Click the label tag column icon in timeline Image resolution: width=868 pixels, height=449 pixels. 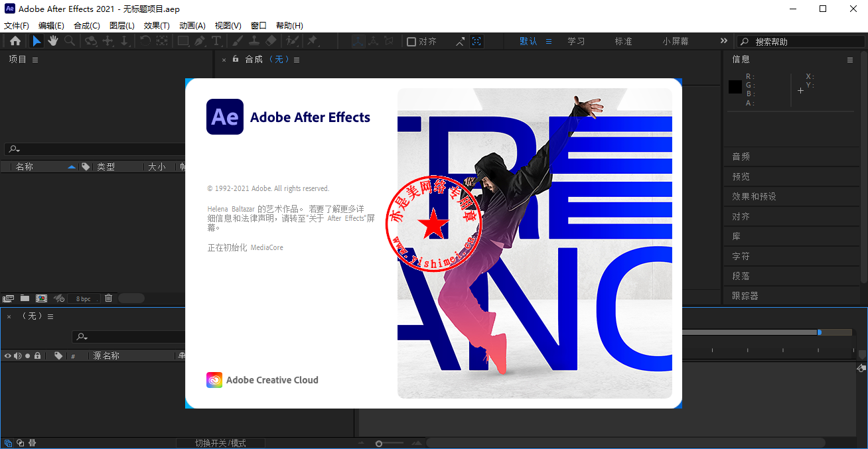coord(58,355)
